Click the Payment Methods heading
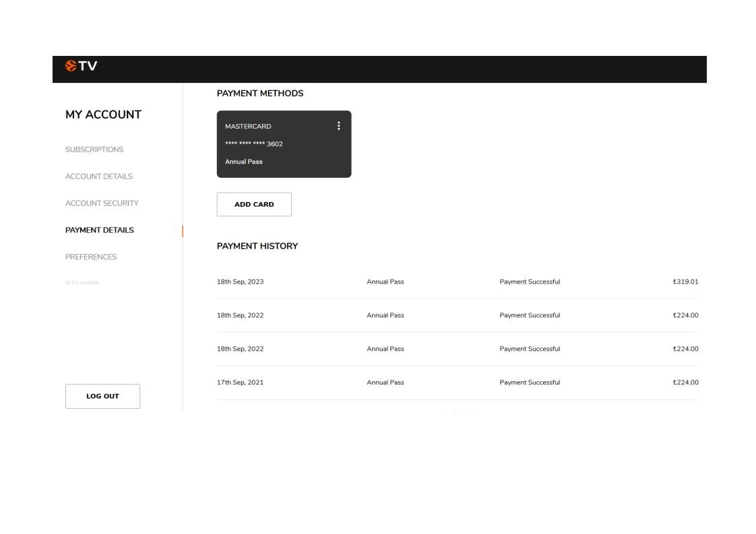756x534 pixels. click(x=260, y=94)
